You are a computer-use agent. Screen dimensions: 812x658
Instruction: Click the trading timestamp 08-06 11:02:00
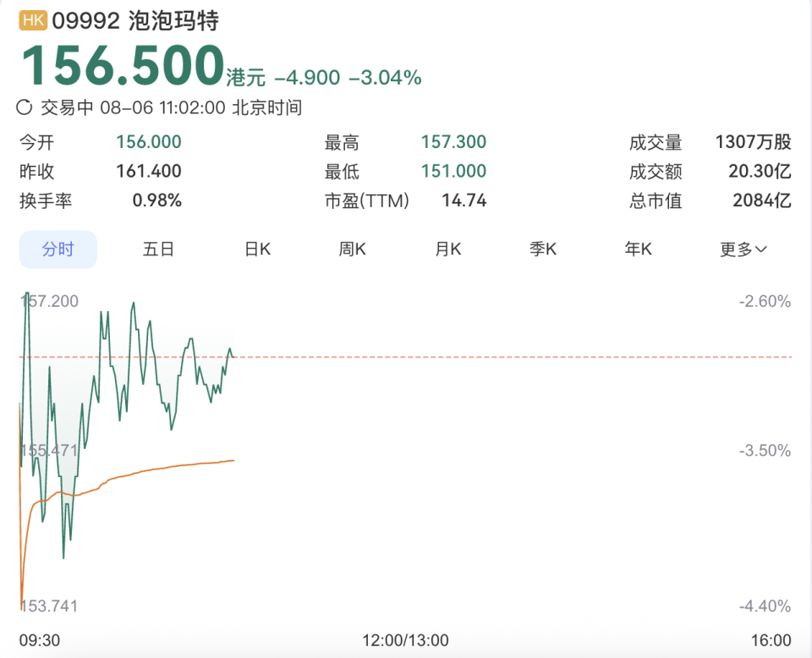click(162, 107)
